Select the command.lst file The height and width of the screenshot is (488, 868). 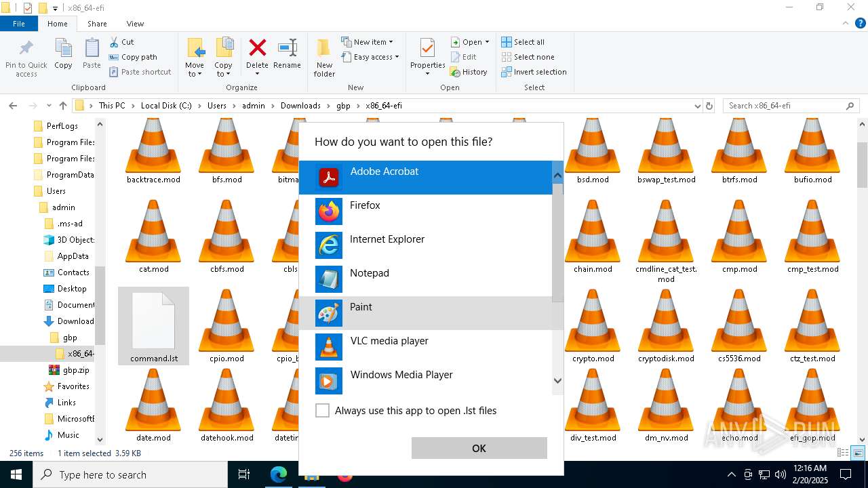pos(153,327)
